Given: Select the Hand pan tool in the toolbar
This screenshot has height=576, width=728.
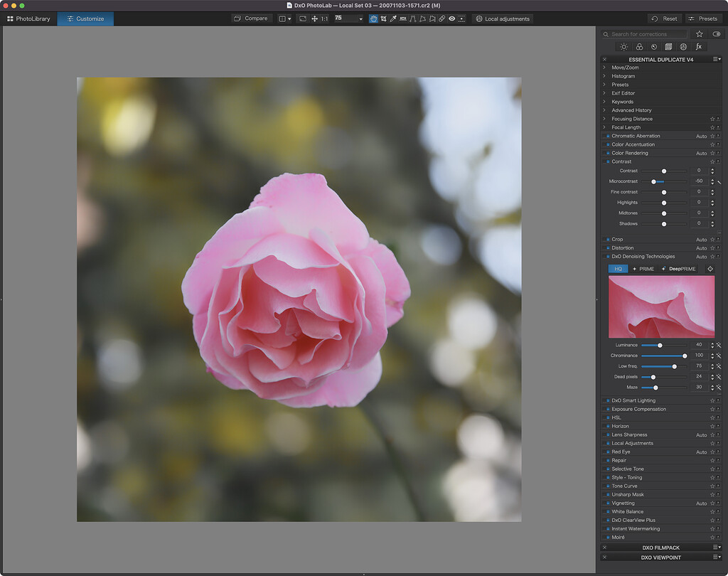Looking at the screenshot, I should (373, 18).
